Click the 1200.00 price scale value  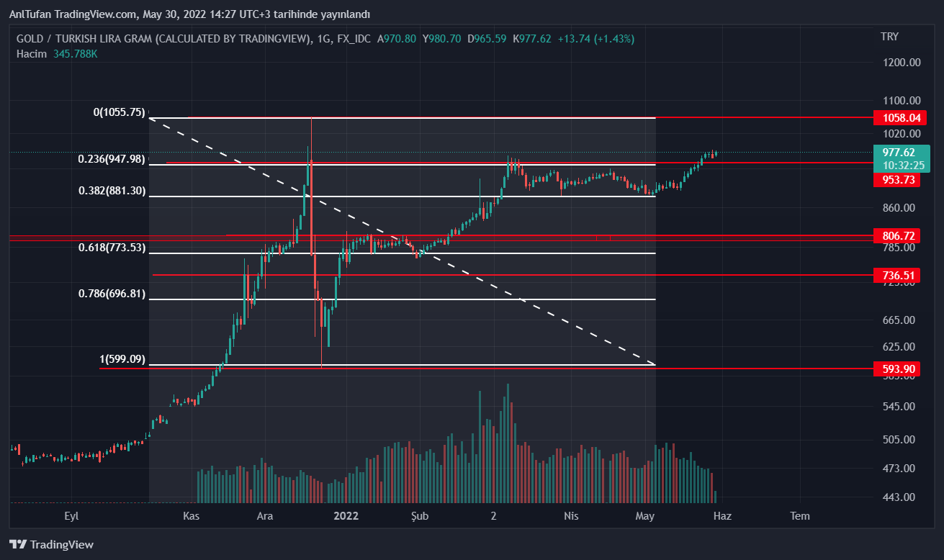point(902,63)
